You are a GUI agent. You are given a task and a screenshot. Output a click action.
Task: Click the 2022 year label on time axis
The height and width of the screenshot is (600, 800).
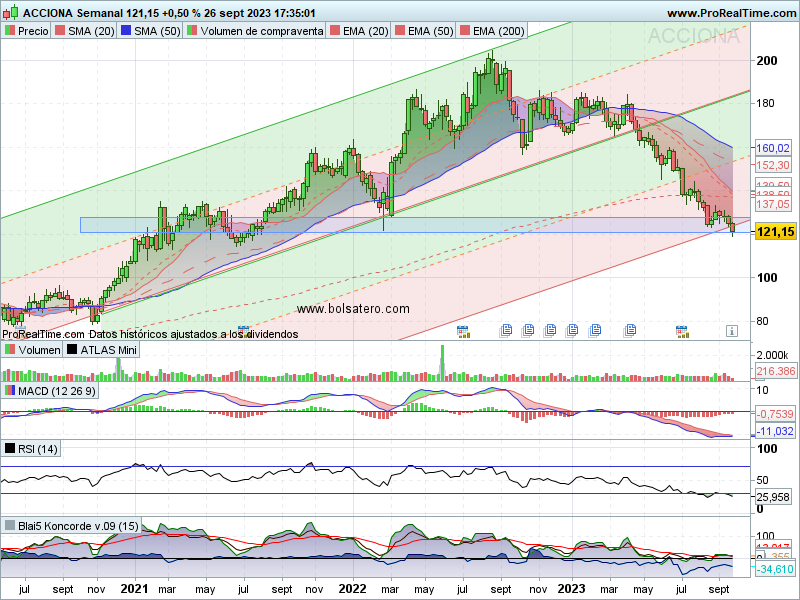352,589
